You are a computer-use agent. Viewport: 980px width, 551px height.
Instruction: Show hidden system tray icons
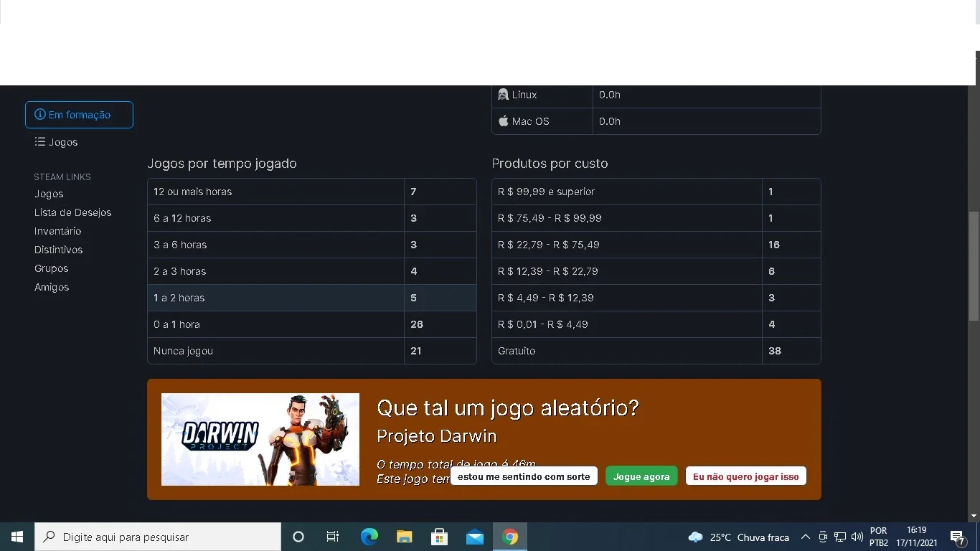point(805,537)
